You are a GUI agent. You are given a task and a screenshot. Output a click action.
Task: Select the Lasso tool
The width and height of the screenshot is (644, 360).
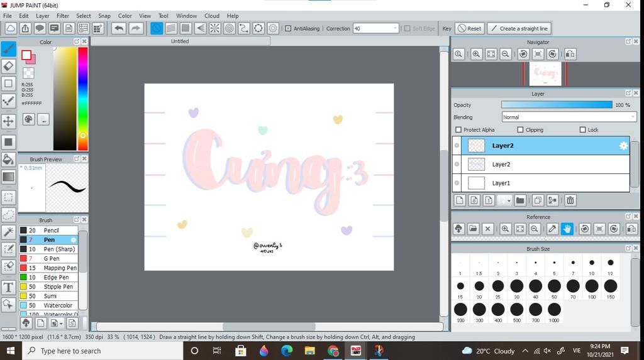[x=8, y=214]
